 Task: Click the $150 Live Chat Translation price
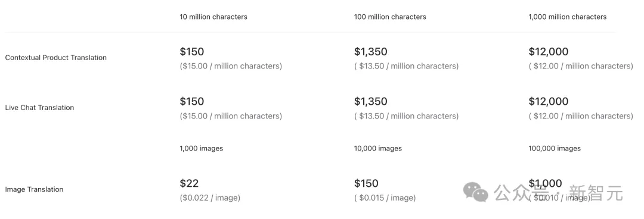click(x=192, y=101)
